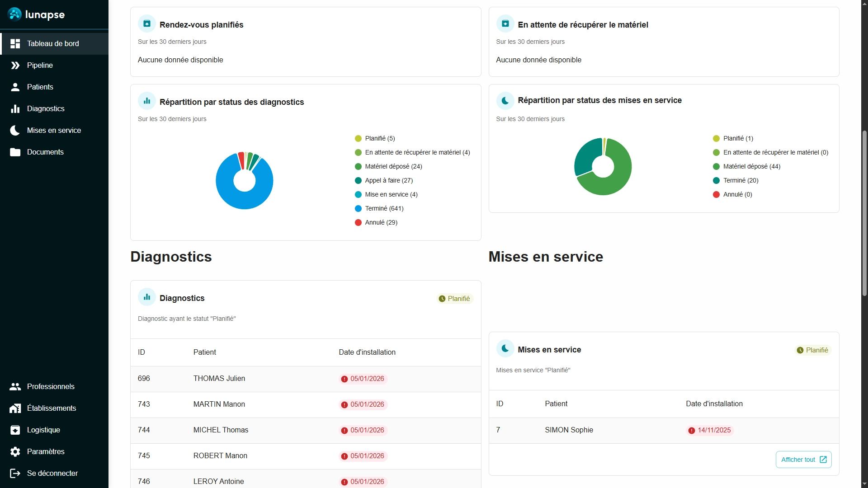
Task: Click the 'Afficher tout' button
Action: pyautogui.click(x=803, y=459)
